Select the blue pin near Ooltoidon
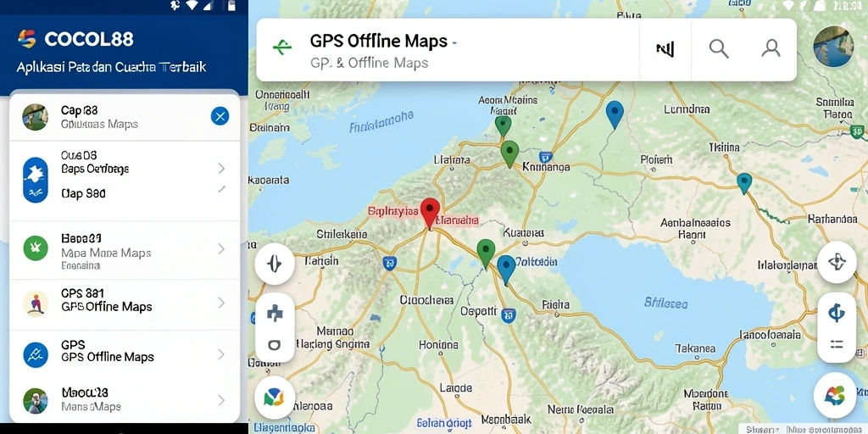Image resolution: width=868 pixels, height=434 pixels. pos(506,270)
